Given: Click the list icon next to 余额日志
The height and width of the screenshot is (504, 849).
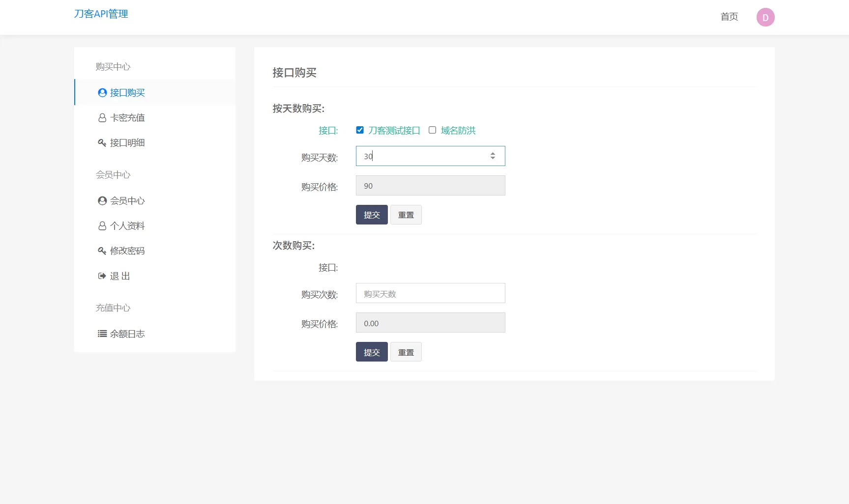Looking at the screenshot, I should (102, 334).
